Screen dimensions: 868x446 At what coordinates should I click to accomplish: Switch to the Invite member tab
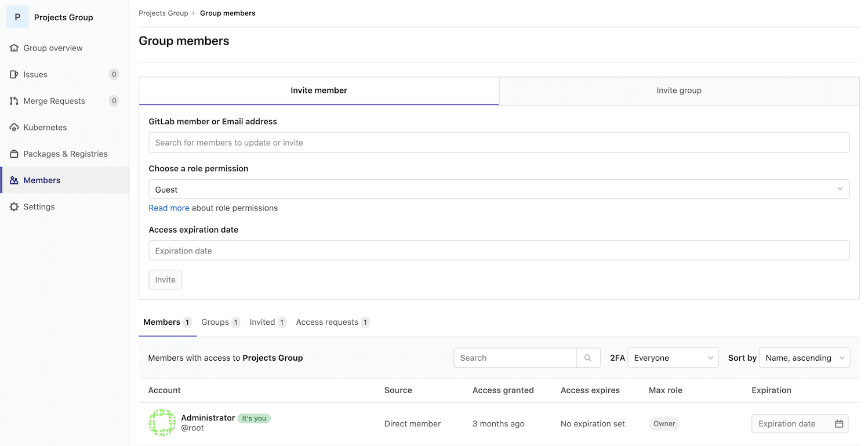(x=319, y=90)
